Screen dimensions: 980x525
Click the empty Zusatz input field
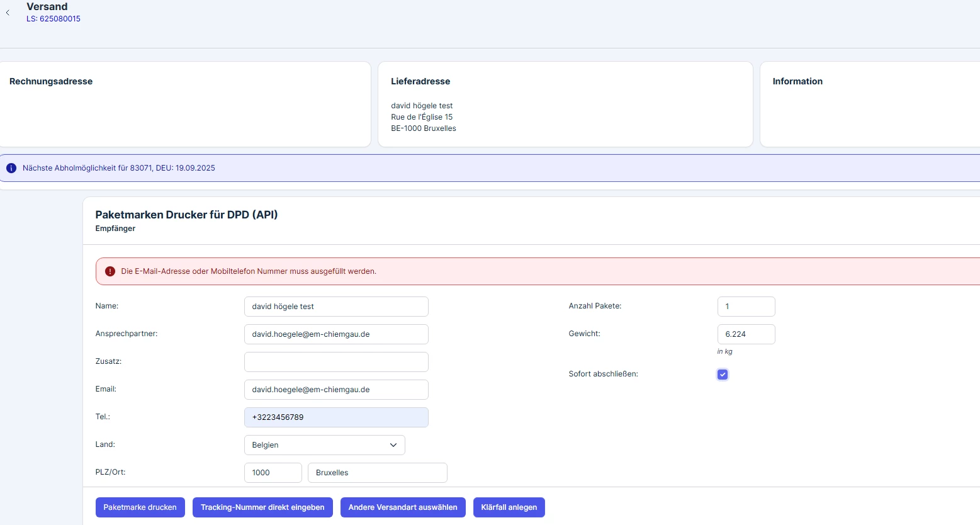[336, 362]
